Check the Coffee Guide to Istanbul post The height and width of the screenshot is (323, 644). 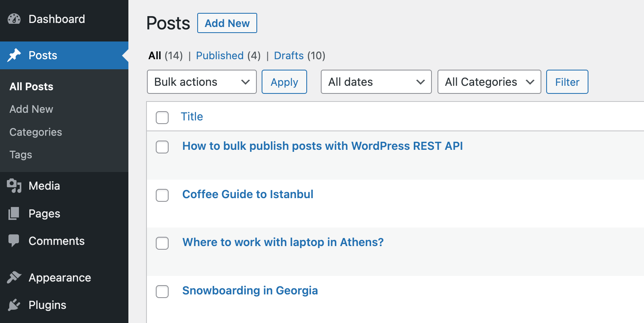coord(162,195)
